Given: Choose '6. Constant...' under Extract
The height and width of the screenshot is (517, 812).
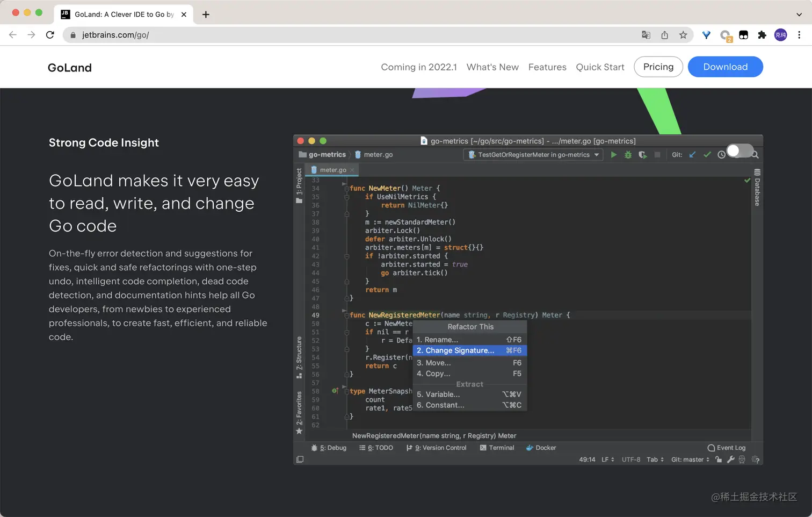Looking at the screenshot, I should pos(469,405).
